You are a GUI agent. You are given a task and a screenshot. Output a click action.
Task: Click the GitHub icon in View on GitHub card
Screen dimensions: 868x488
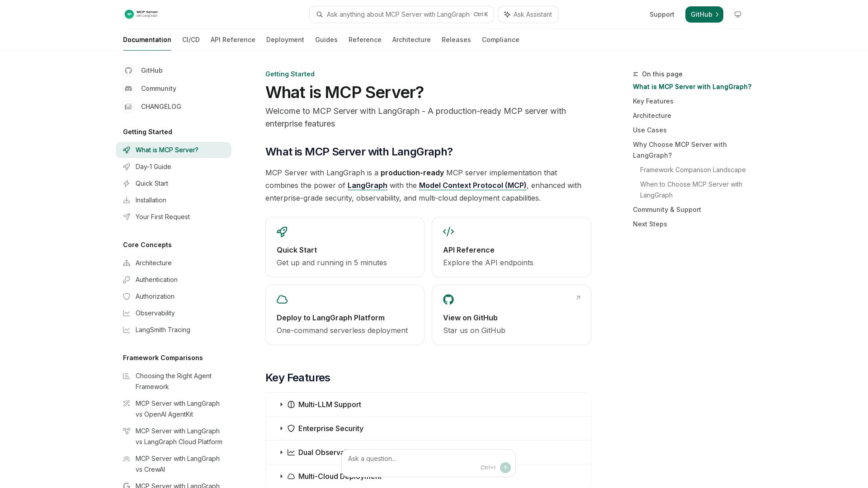coord(448,300)
